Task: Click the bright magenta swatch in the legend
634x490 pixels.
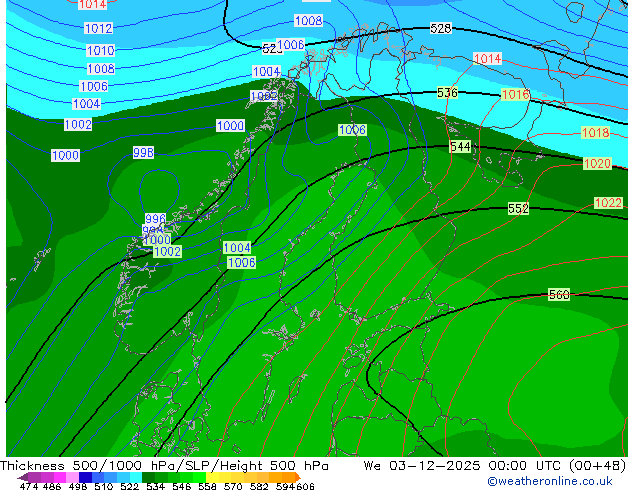Action: pos(60,477)
